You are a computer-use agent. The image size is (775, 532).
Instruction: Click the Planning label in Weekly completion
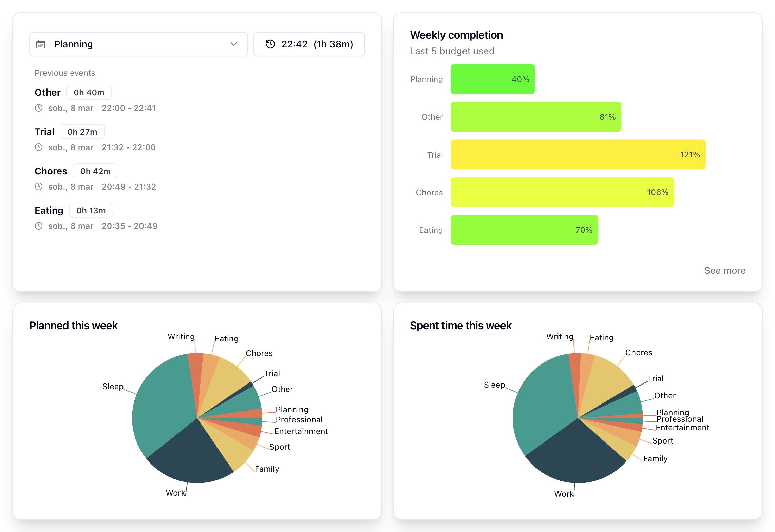tap(427, 79)
